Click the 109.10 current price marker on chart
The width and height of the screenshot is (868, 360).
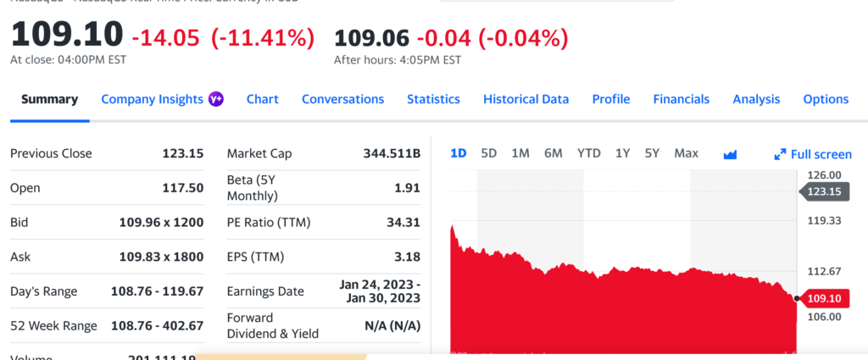tap(825, 298)
